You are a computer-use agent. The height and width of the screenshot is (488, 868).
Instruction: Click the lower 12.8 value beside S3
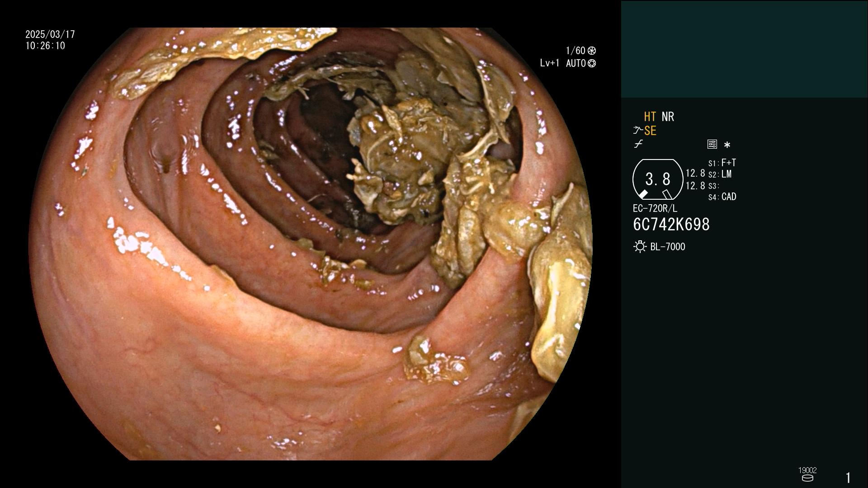coord(695,186)
